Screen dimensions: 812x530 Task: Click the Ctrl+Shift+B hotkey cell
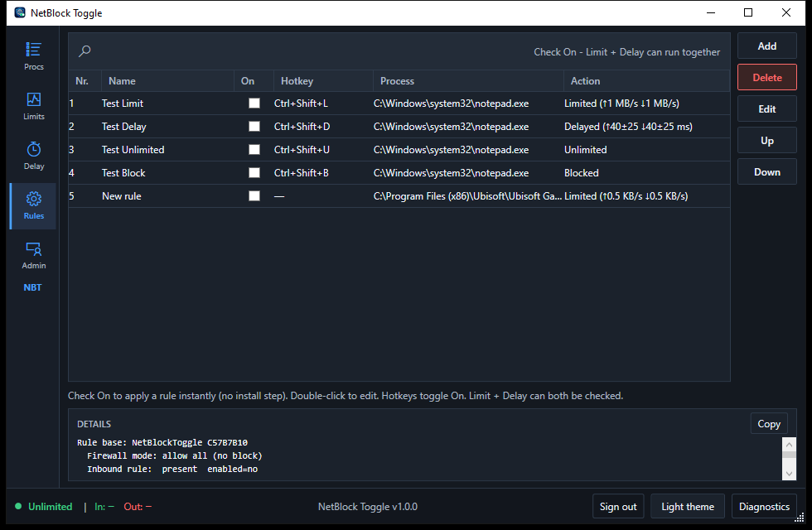point(302,172)
